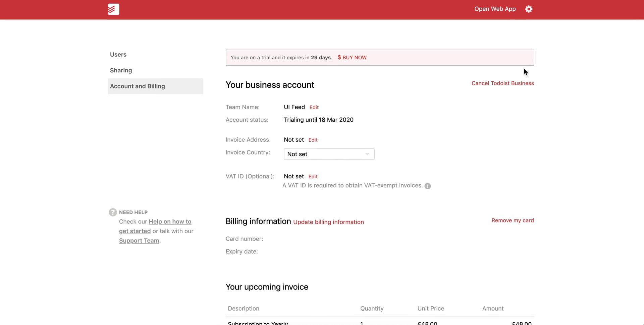This screenshot has width=644, height=325.
Task: Click Cancel Todoist Business
Action: tap(502, 83)
